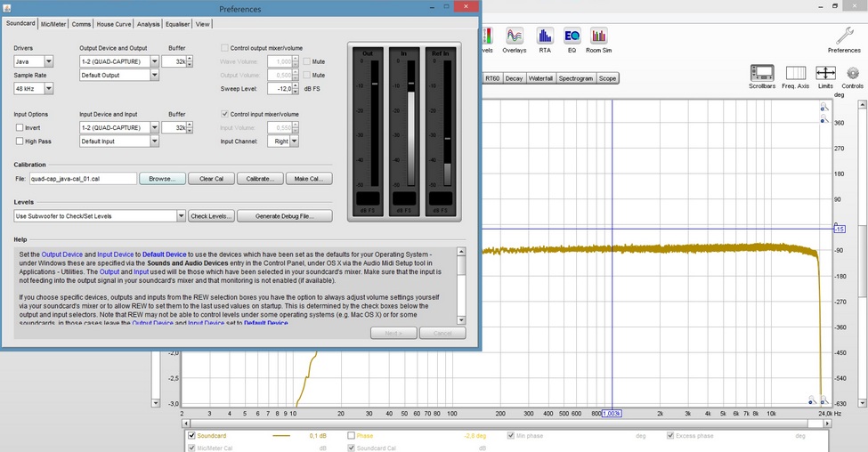Open the Drivers Java dropdown
The height and width of the screenshot is (452, 868).
[49, 61]
